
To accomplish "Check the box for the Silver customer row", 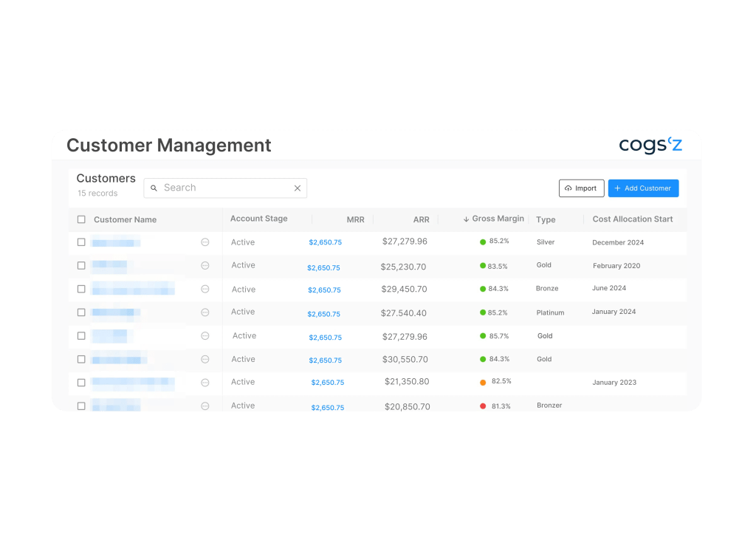I will (x=81, y=242).
